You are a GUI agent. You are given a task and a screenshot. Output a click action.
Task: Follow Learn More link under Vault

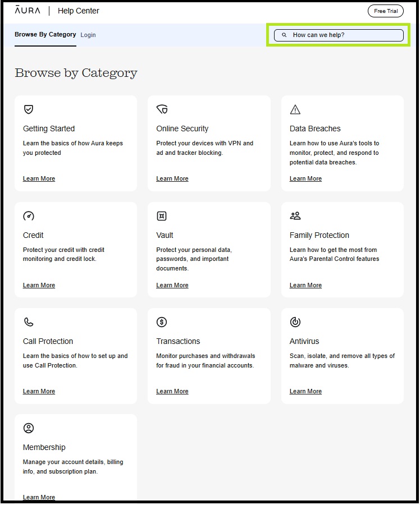pyautogui.click(x=172, y=286)
